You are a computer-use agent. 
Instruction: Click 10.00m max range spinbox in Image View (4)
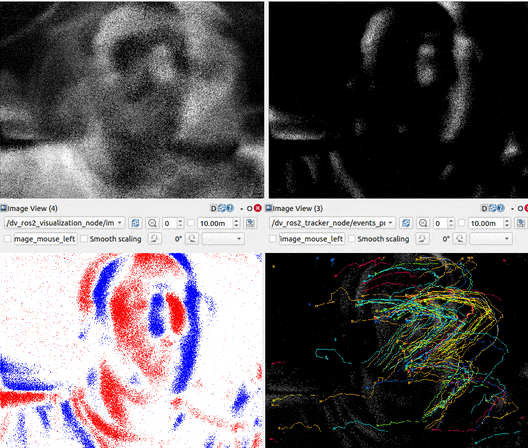coord(219,223)
